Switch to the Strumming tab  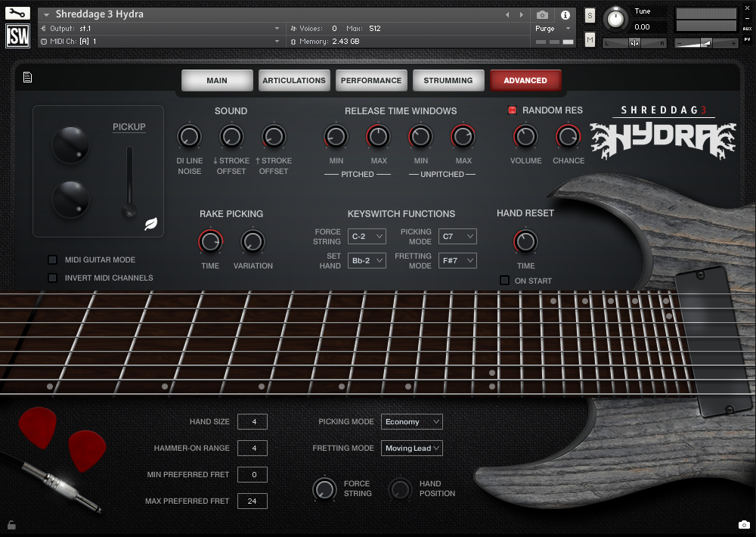click(448, 80)
